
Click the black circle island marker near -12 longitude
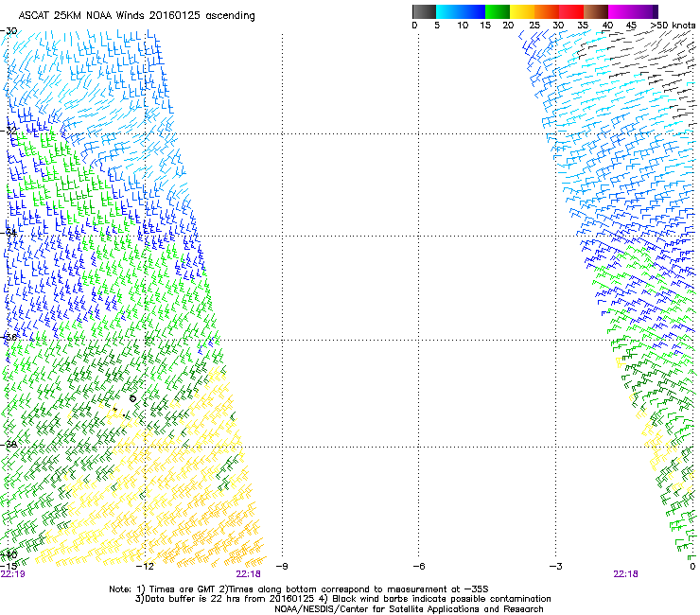pyautogui.click(x=132, y=398)
